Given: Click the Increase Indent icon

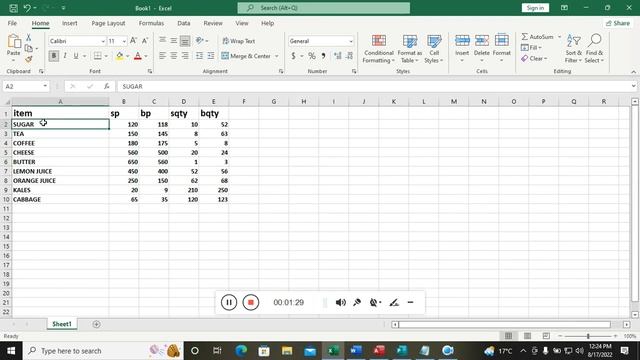Looking at the screenshot, I should tap(211, 56).
